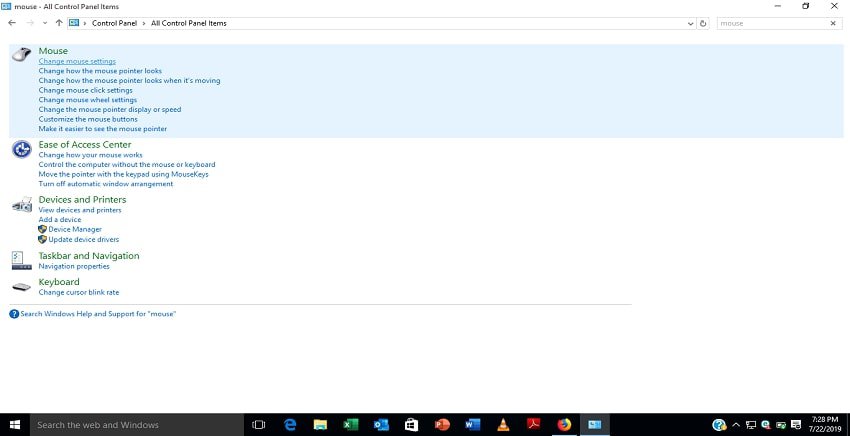Click the control panel icon in address bar
Image resolution: width=850 pixels, height=436 pixels.
tap(74, 23)
